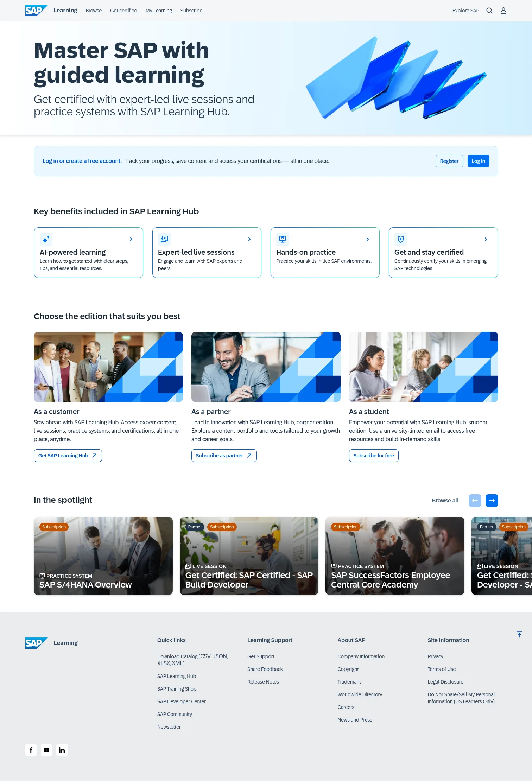Click Get SAP Learning Hub button
The height and width of the screenshot is (781, 532).
point(68,456)
